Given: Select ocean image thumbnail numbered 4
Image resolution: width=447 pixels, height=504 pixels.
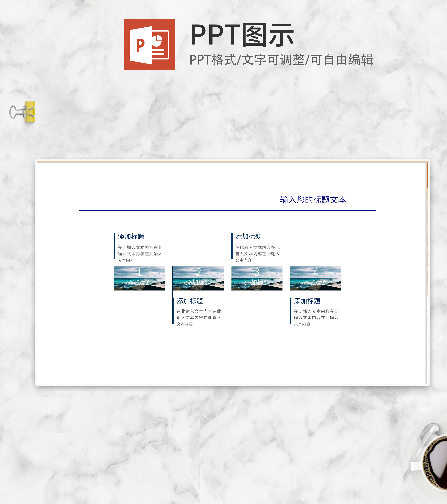Looking at the screenshot, I should [x=315, y=278].
